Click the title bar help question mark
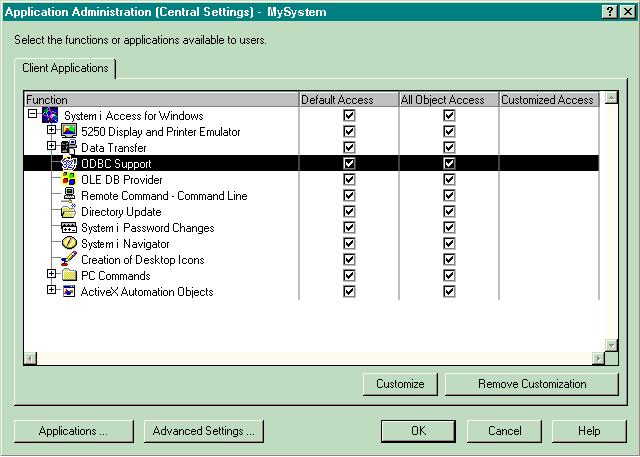The image size is (640, 457). click(609, 12)
